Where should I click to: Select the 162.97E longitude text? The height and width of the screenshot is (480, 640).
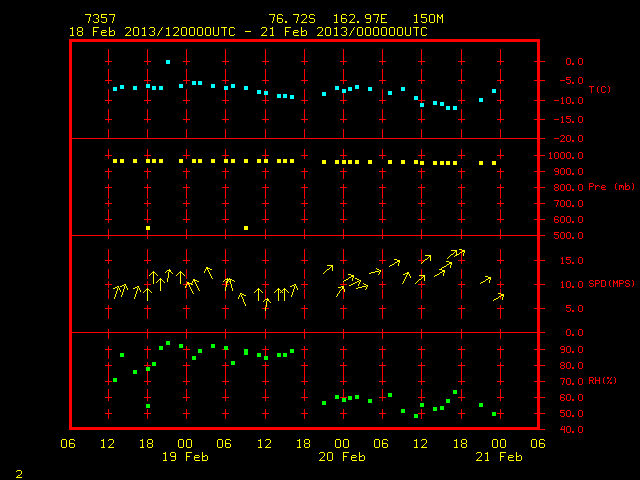pos(360,19)
